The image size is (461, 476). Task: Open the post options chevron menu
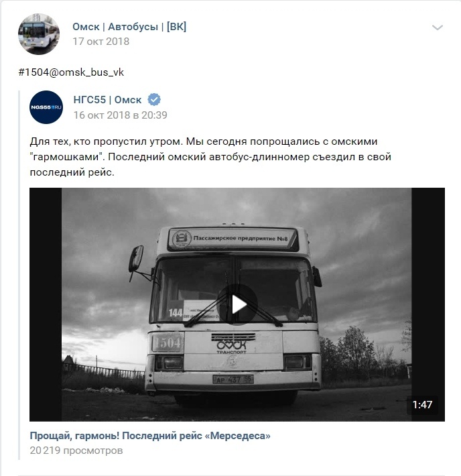[437, 27]
